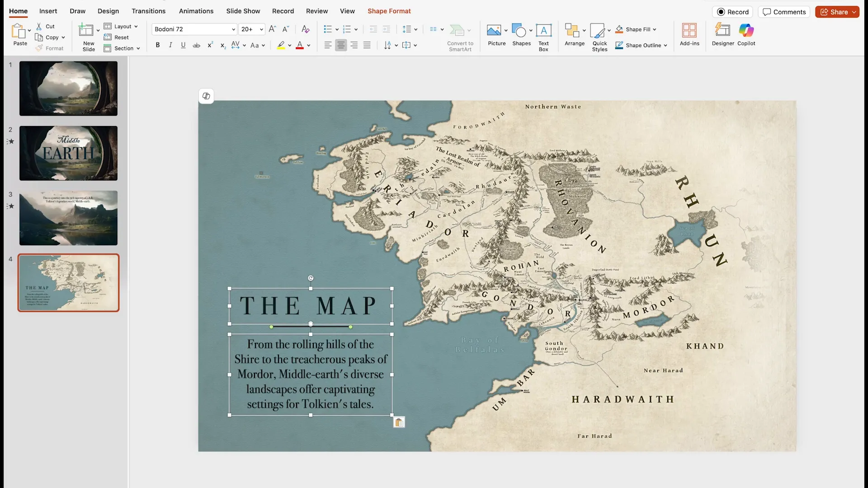This screenshot has width=868, height=488.
Task: Toggle left text alignment
Action: pyautogui.click(x=328, y=45)
